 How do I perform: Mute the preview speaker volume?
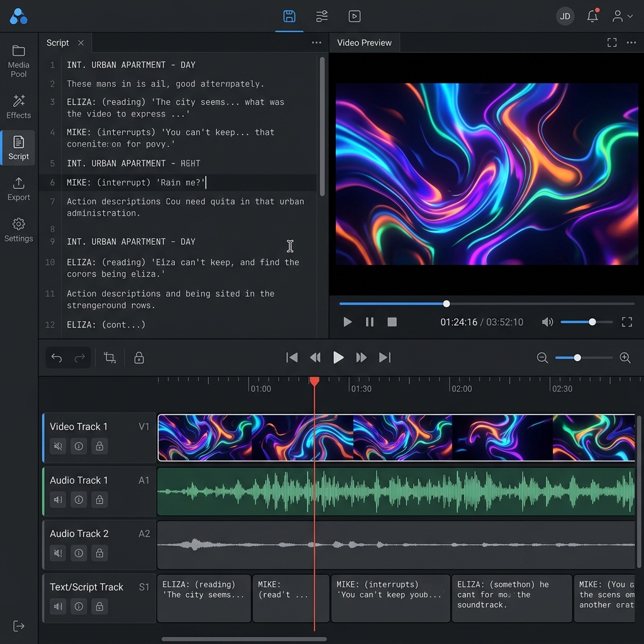pyautogui.click(x=547, y=322)
